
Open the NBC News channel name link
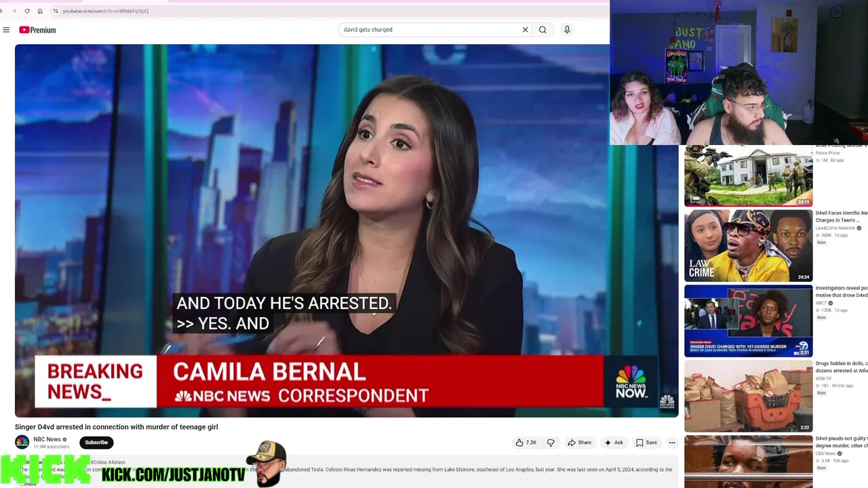tap(47, 439)
